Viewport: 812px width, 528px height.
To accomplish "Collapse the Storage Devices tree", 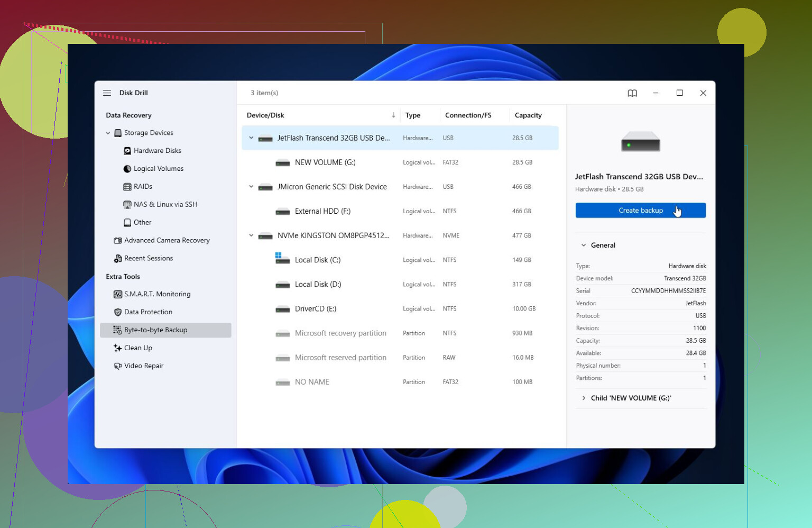I will [108, 133].
